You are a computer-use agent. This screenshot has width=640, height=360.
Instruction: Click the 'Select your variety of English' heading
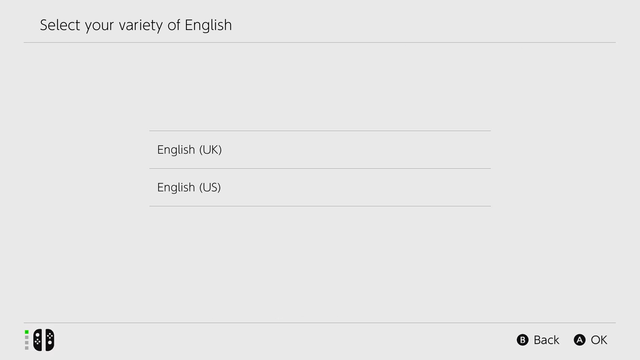(136, 25)
